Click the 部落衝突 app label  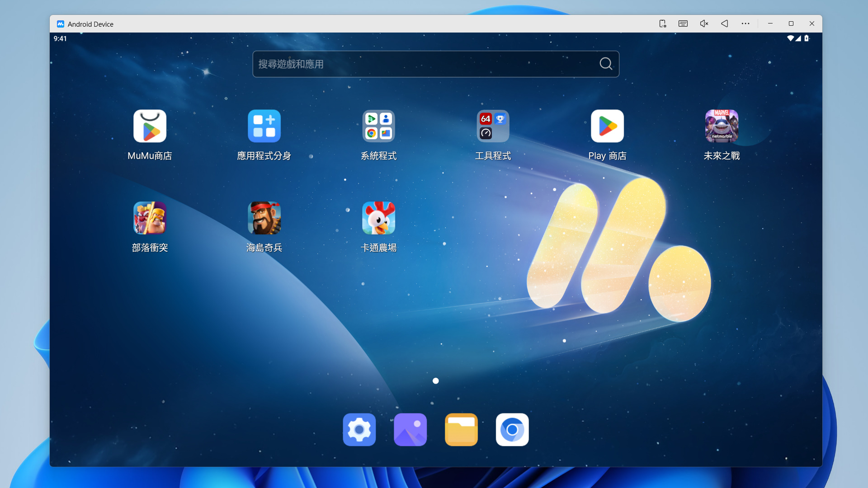pyautogui.click(x=150, y=248)
